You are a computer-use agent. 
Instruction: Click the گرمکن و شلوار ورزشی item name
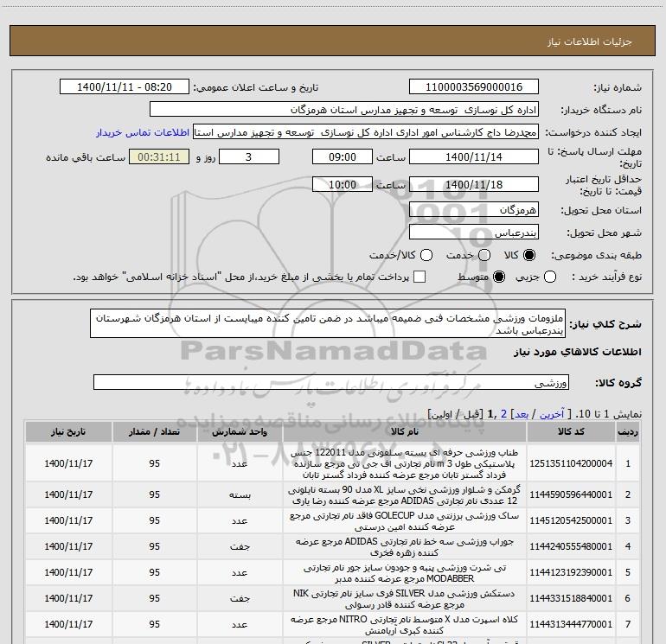coord(405,495)
